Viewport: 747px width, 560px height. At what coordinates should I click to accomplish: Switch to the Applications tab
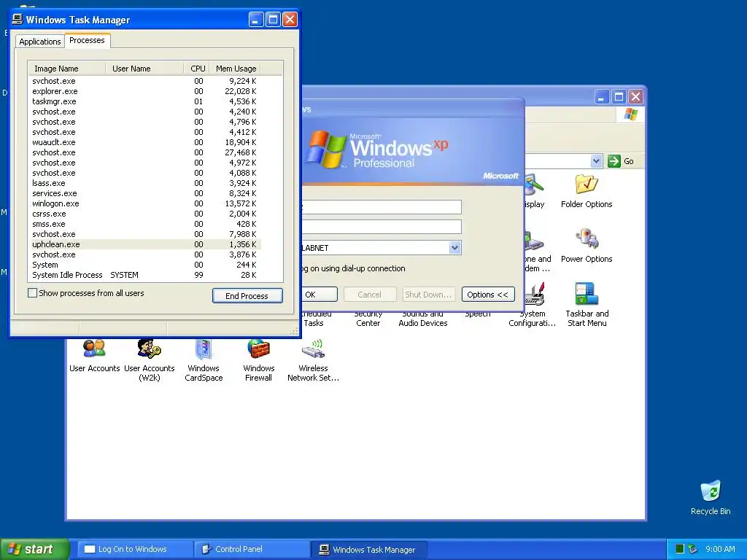pyautogui.click(x=40, y=42)
